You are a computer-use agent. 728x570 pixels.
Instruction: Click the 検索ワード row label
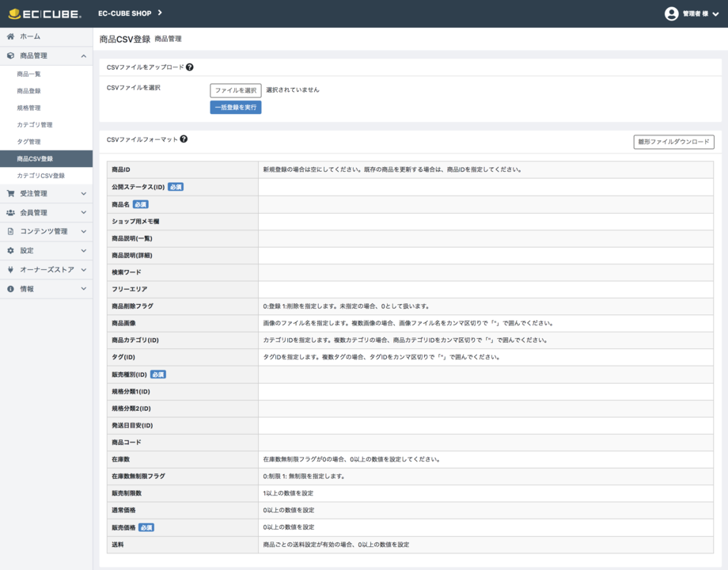point(127,272)
